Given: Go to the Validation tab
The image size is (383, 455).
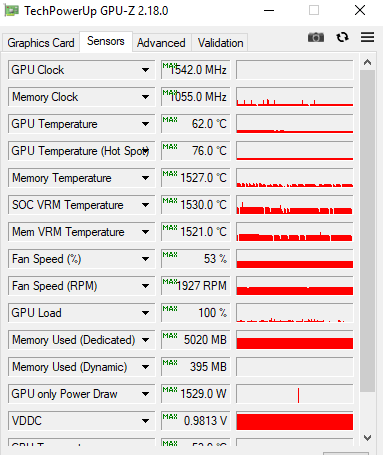Looking at the screenshot, I should pos(220,43).
